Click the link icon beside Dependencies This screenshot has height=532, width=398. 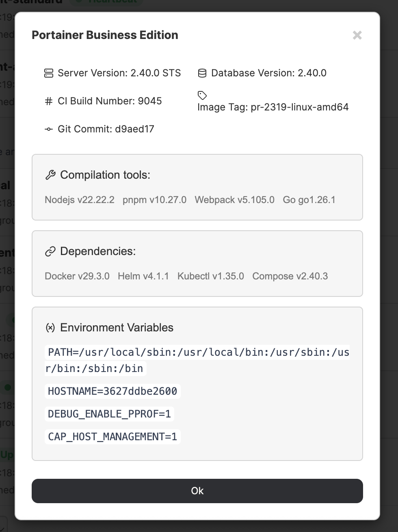50,251
